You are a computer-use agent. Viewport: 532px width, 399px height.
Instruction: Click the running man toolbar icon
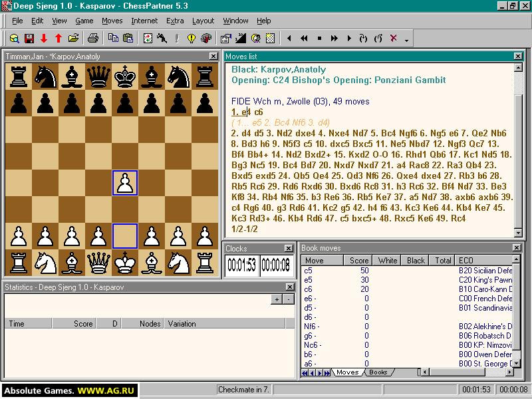click(162, 38)
